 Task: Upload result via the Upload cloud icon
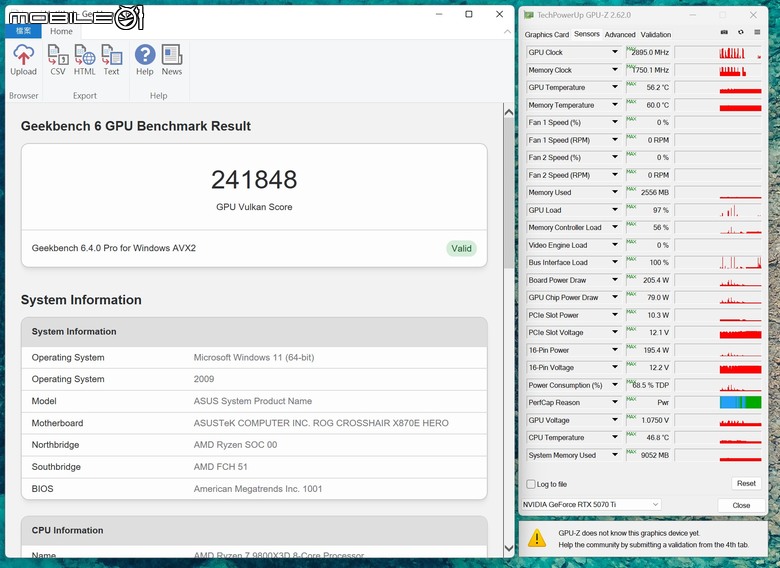click(23, 60)
